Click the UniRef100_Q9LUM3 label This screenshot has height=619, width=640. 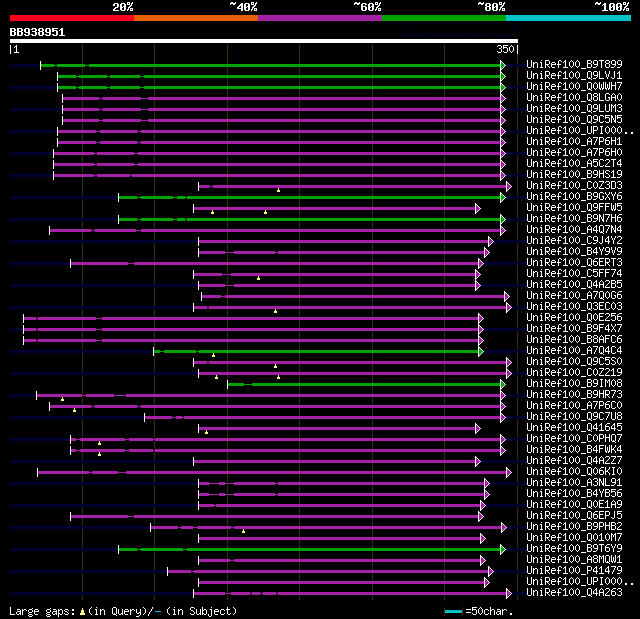point(574,109)
